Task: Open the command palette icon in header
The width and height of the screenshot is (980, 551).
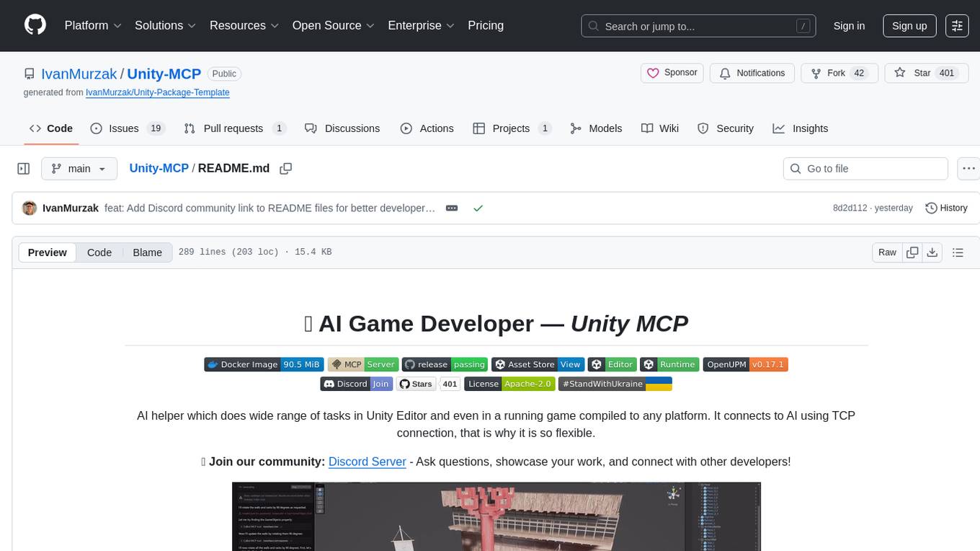Action: (x=957, y=25)
